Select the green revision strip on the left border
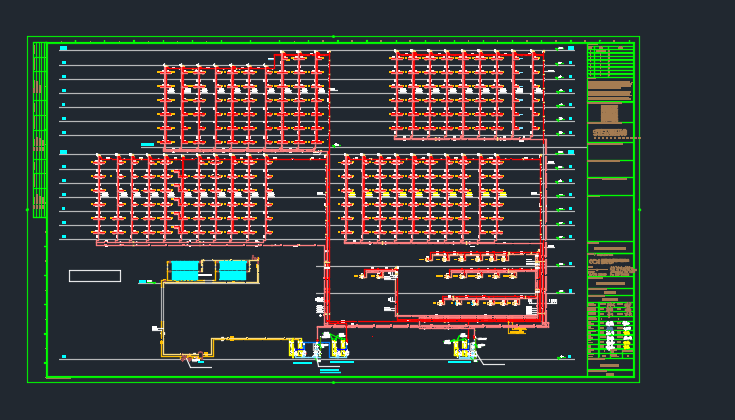The image size is (735, 420). pos(40,130)
